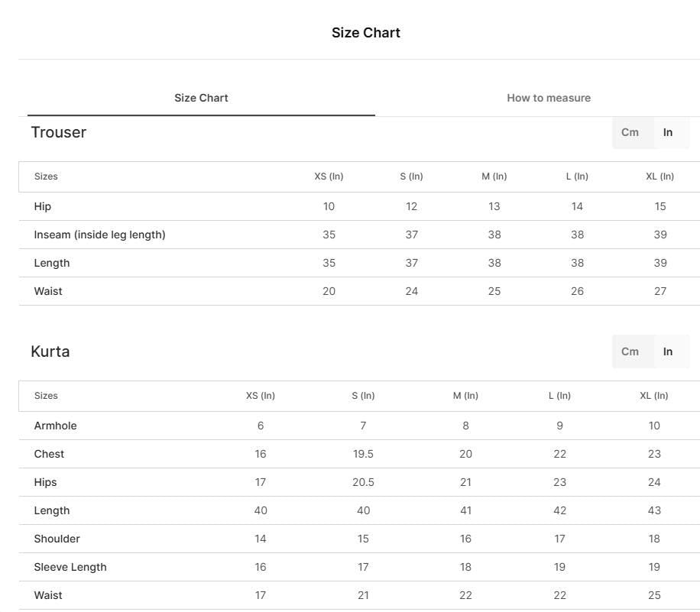Click the Inseam (inside leg length) row label
The width and height of the screenshot is (700, 612).
pyautogui.click(x=99, y=235)
